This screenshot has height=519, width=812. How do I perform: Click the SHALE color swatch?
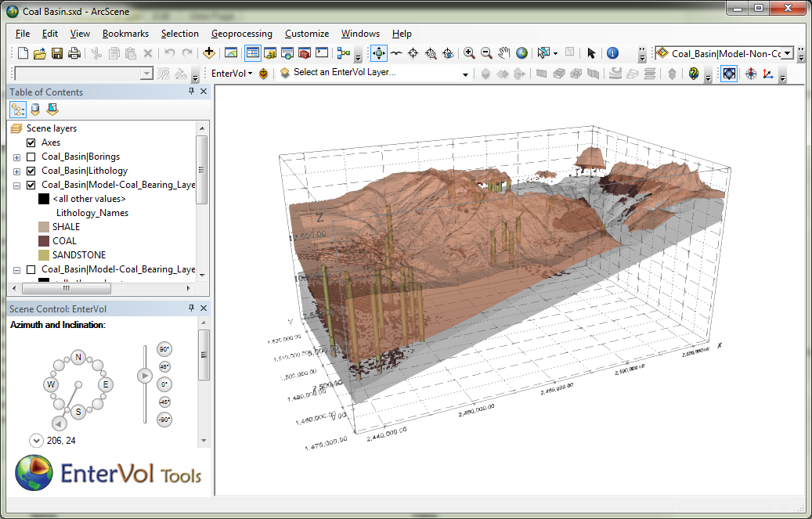[44, 227]
